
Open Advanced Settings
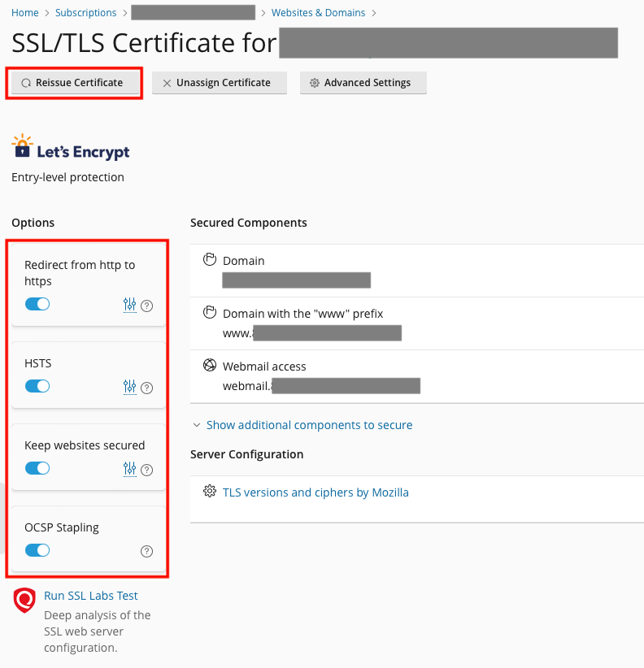coord(363,83)
